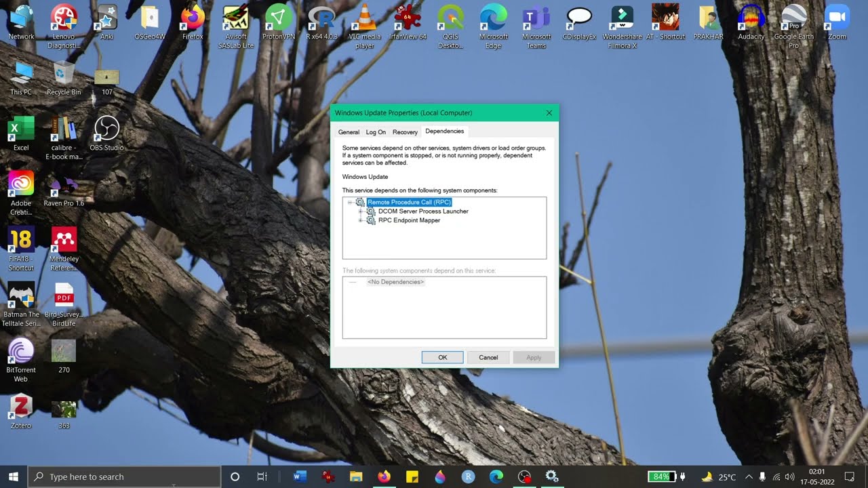868x488 pixels.
Task: Switch to the Recovery tab
Action: pos(405,132)
